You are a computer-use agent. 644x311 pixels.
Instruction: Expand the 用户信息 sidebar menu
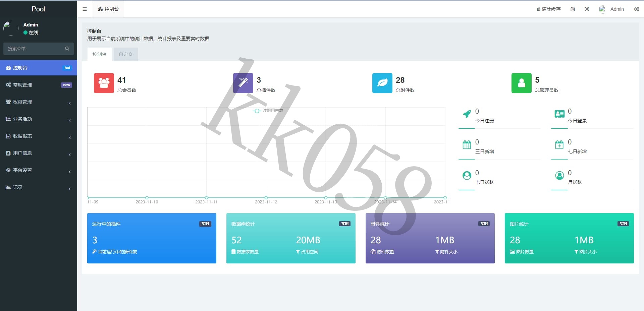(x=39, y=153)
